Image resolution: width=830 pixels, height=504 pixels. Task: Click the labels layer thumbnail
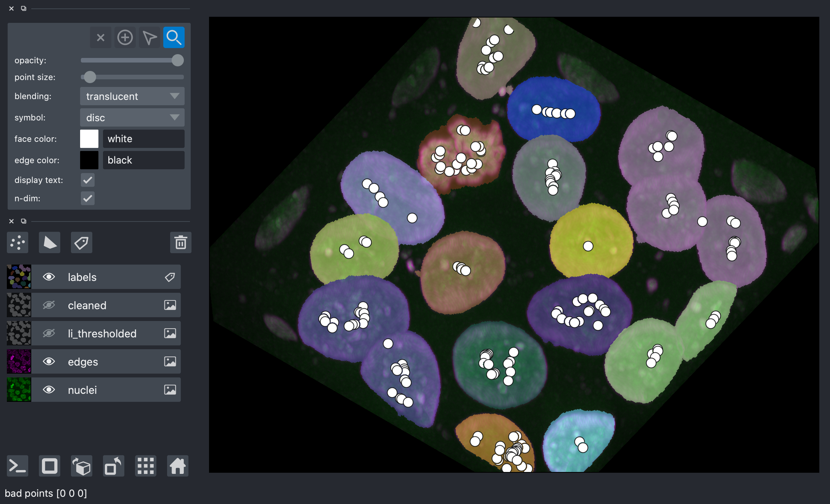(19, 277)
